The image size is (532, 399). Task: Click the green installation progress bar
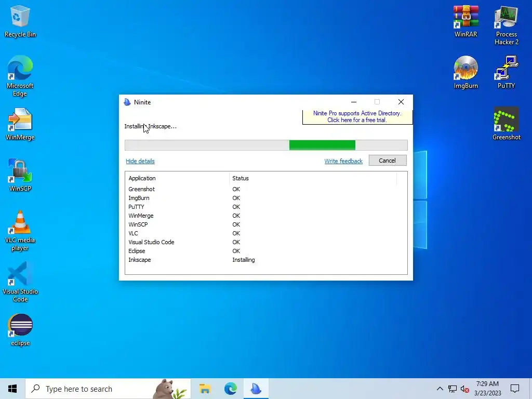(322, 145)
